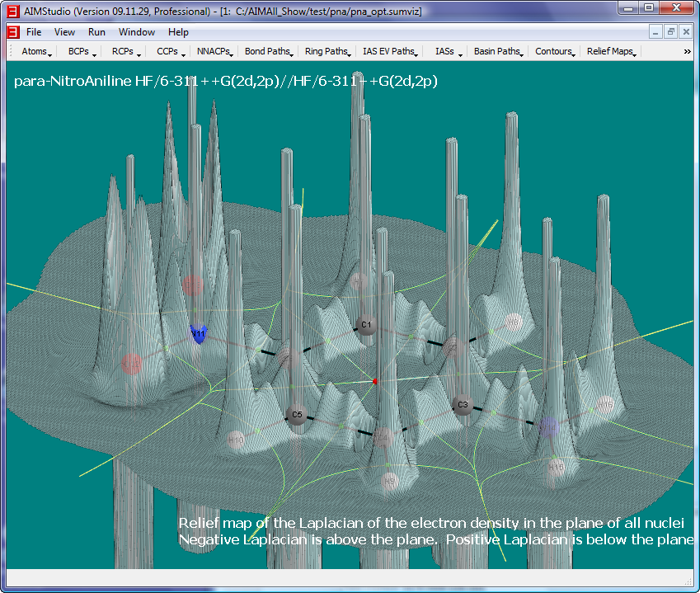Image resolution: width=700 pixels, height=593 pixels.
Task: Select the C3 carbon atom sphere
Action: [462, 405]
